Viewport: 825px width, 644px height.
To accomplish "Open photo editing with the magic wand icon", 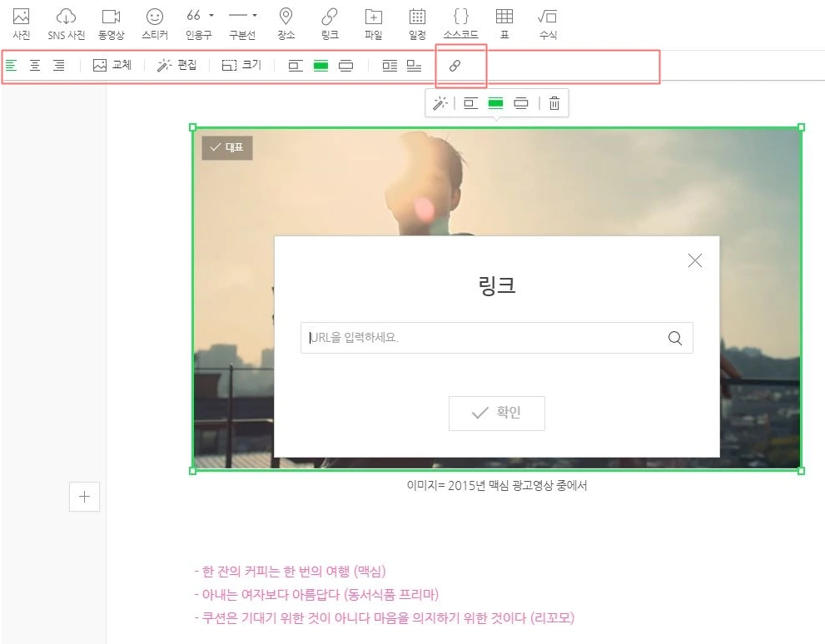I will [x=440, y=103].
